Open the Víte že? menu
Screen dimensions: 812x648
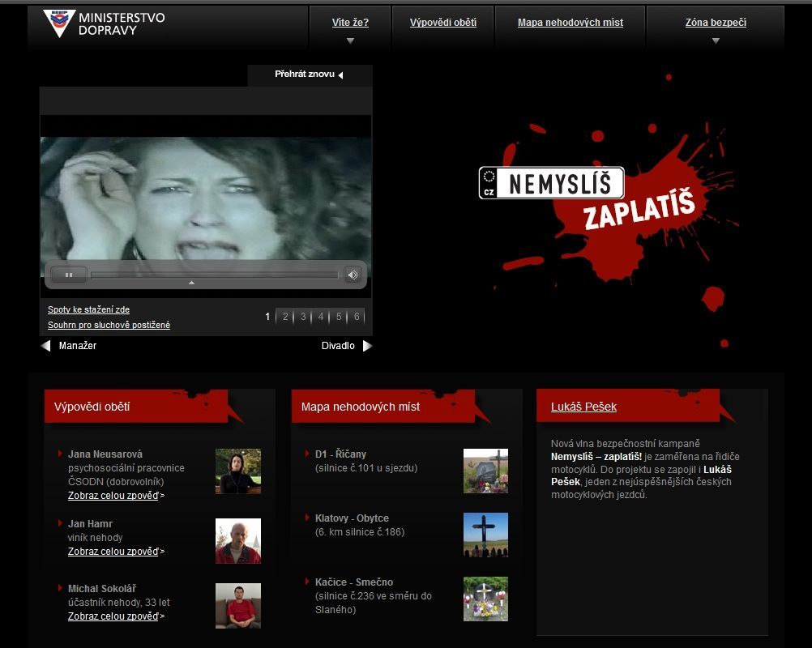click(x=350, y=22)
